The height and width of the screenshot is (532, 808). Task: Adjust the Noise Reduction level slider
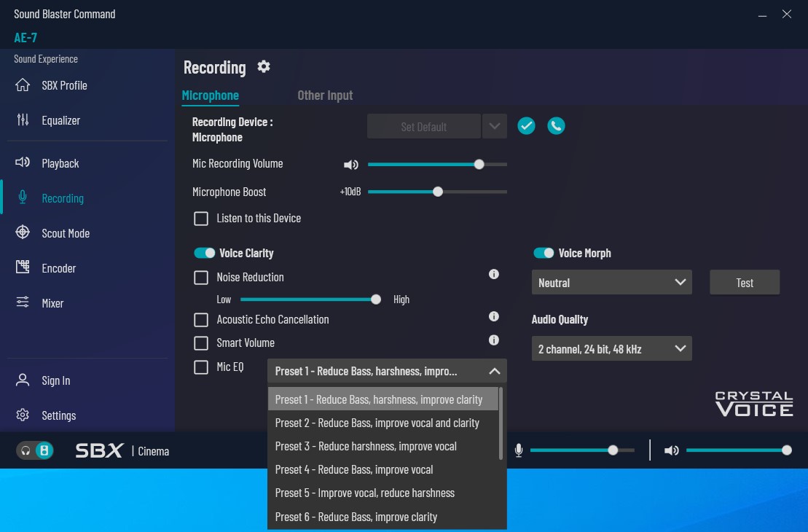point(310,300)
